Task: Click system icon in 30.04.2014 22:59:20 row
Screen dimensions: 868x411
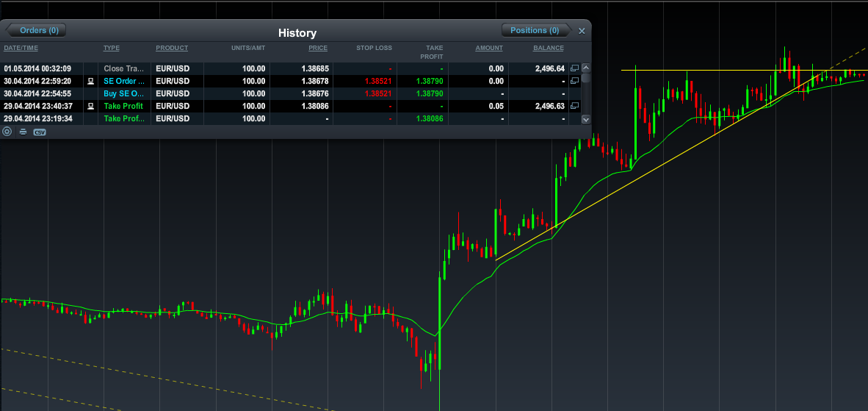Action: click(x=91, y=81)
